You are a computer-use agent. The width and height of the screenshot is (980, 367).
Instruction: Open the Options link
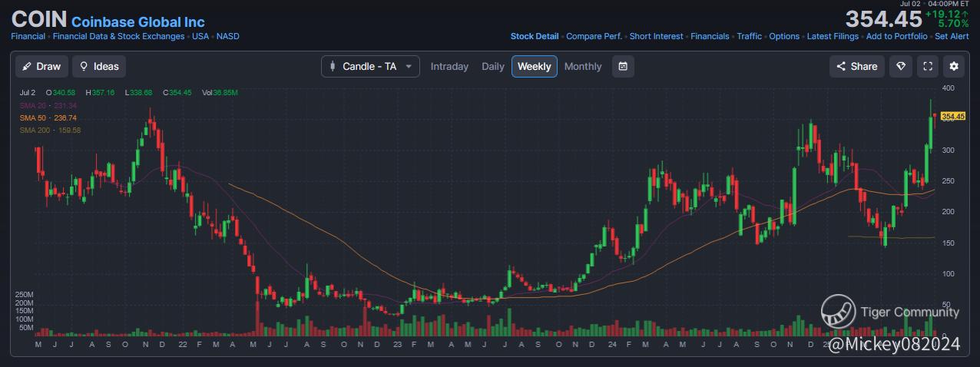(x=784, y=36)
